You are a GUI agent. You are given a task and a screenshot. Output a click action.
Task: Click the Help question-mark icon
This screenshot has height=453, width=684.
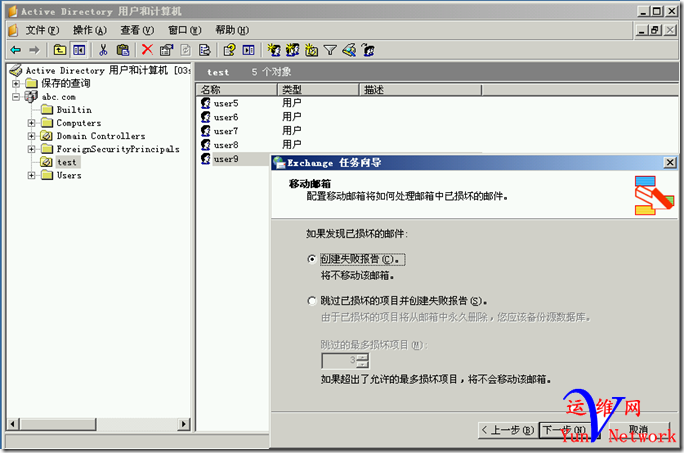(x=229, y=50)
